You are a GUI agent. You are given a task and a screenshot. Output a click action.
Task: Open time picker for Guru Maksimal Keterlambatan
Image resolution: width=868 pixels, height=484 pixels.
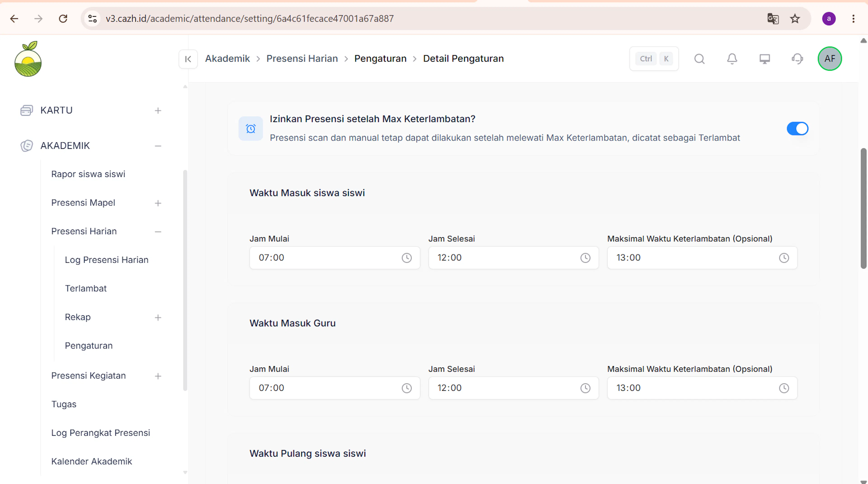pos(784,388)
